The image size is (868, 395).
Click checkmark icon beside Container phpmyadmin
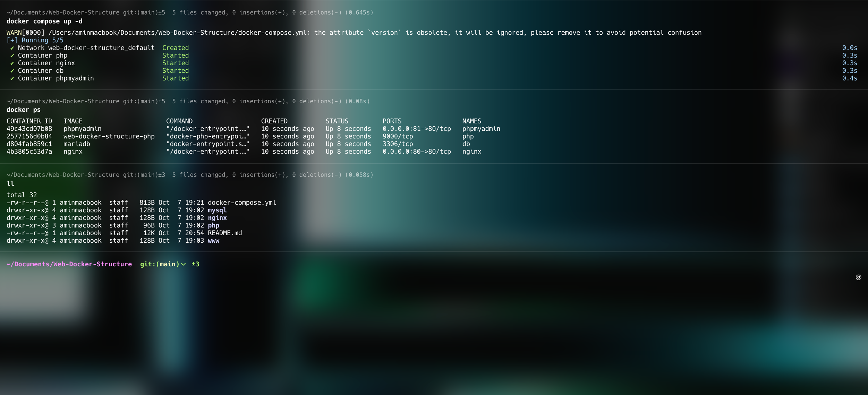click(x=12, y=78)
